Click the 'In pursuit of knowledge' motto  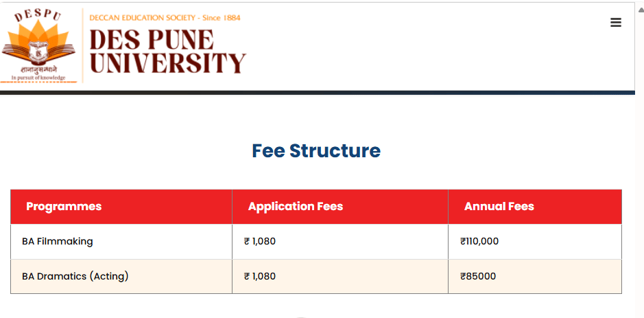[x=39, y=78]
